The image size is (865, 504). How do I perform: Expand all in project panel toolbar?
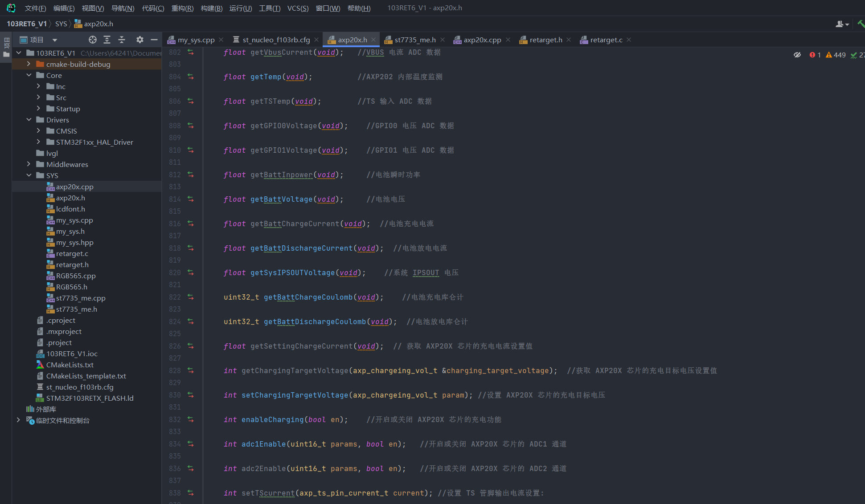pyautogui.click(x=107, y=40)
